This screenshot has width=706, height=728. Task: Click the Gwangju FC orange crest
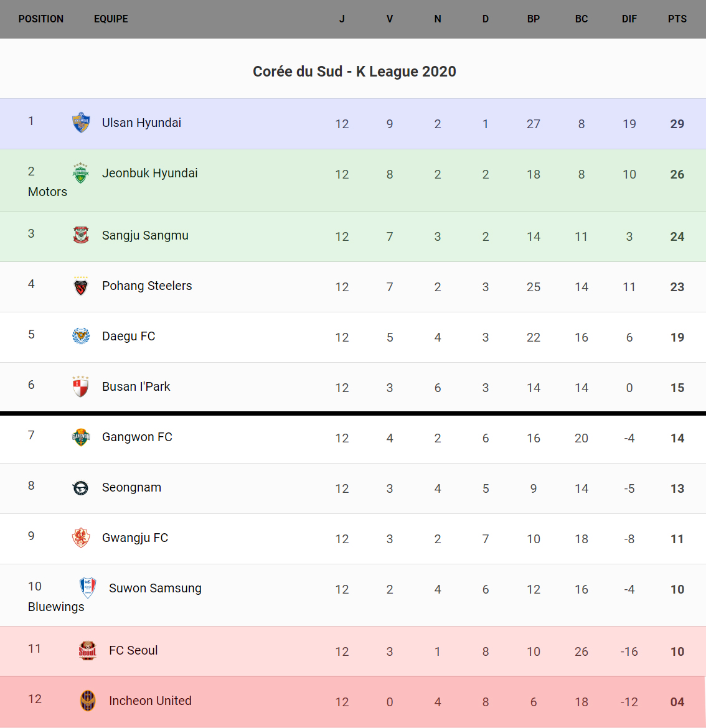(x=81, y=538)
